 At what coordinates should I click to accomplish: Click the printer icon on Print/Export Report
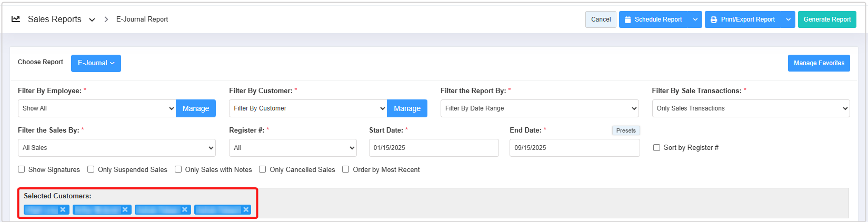714,19
